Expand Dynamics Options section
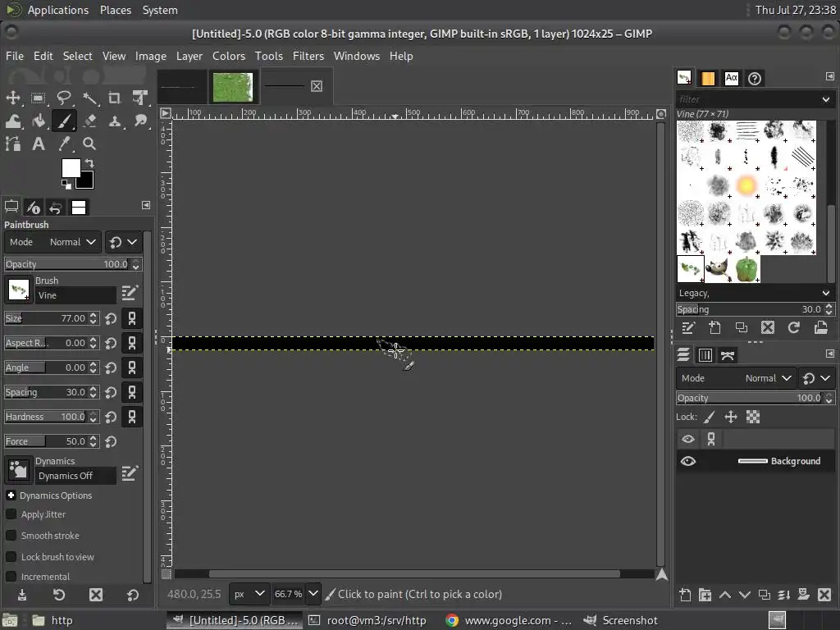 click(x=11, y=495)
